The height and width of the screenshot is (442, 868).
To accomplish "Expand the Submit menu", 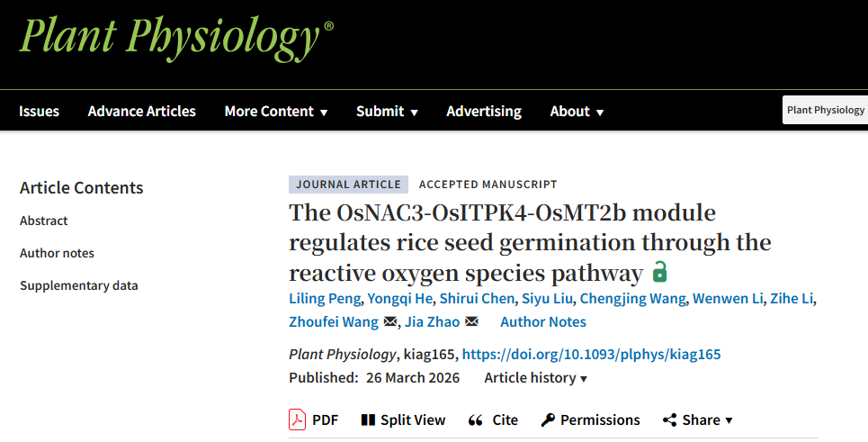I will (x=387, y=112).
